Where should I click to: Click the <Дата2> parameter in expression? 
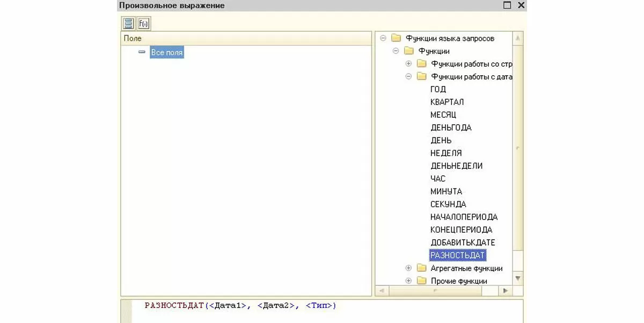pos(276,306)
